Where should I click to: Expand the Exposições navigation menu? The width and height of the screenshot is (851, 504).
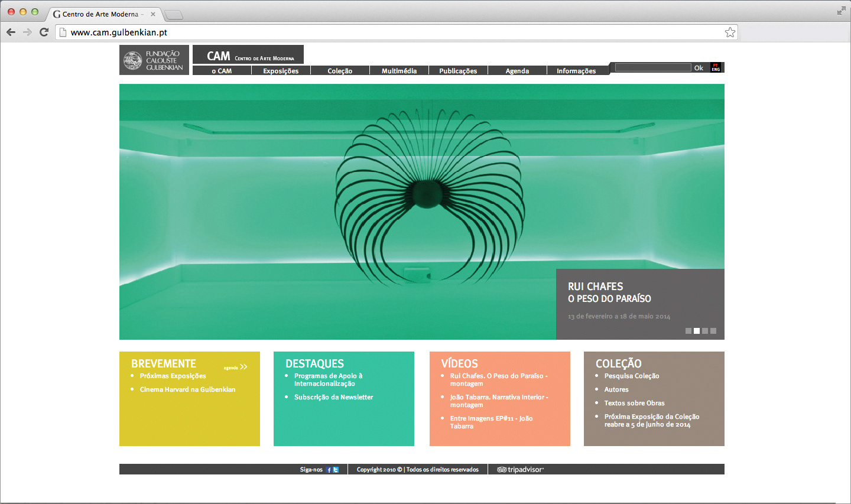coord(281,71)
